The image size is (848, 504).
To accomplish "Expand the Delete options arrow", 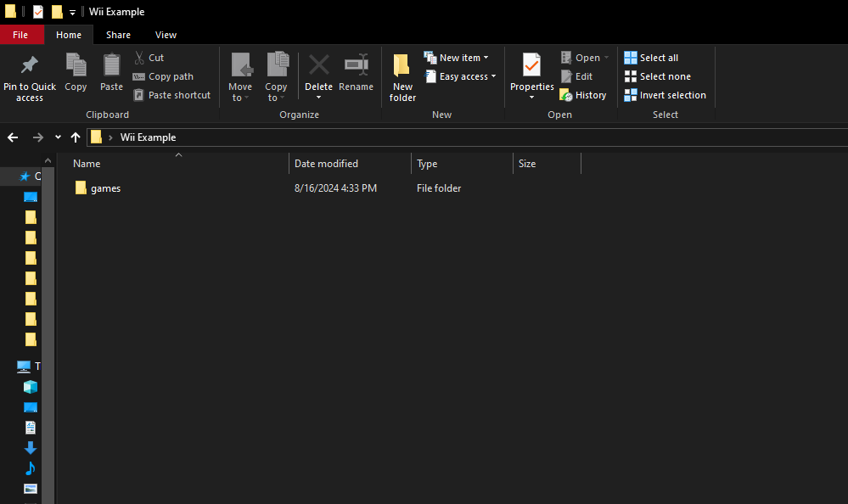I will tap(318, 98).
